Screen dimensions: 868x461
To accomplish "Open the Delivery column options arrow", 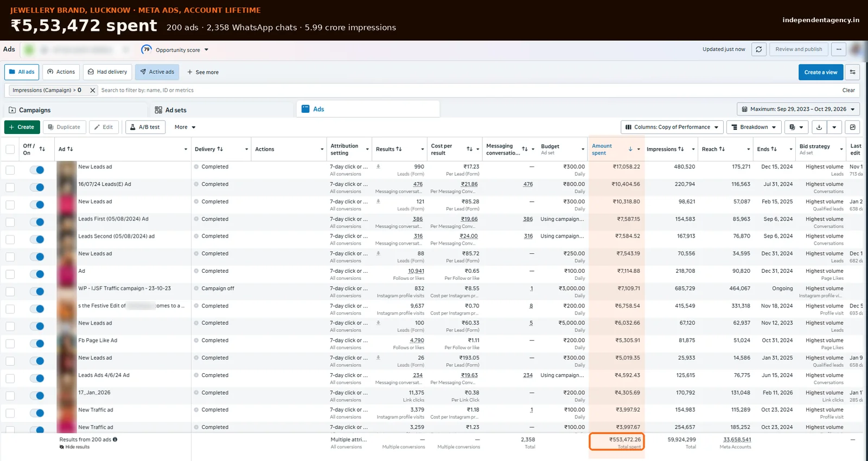I will pos(246,149).
